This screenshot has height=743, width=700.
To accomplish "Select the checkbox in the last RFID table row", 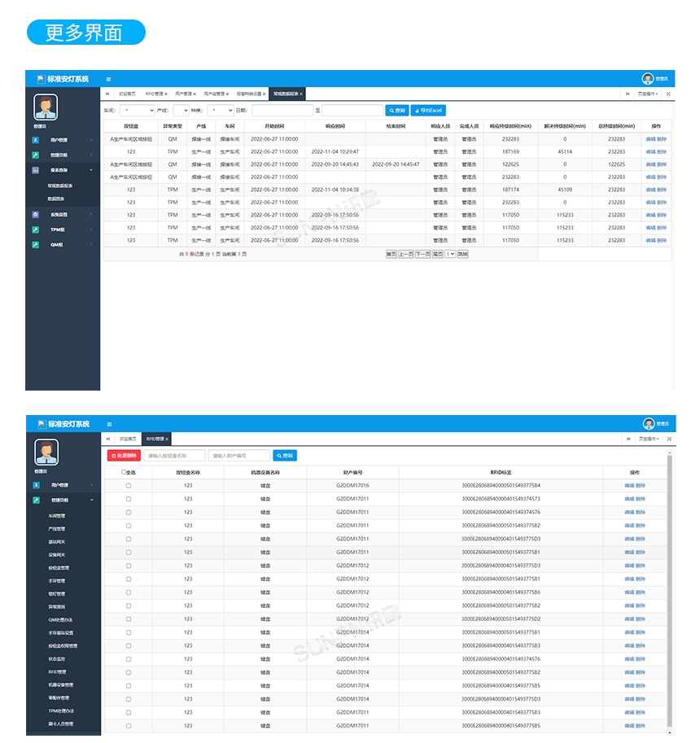I will [128, 725].
